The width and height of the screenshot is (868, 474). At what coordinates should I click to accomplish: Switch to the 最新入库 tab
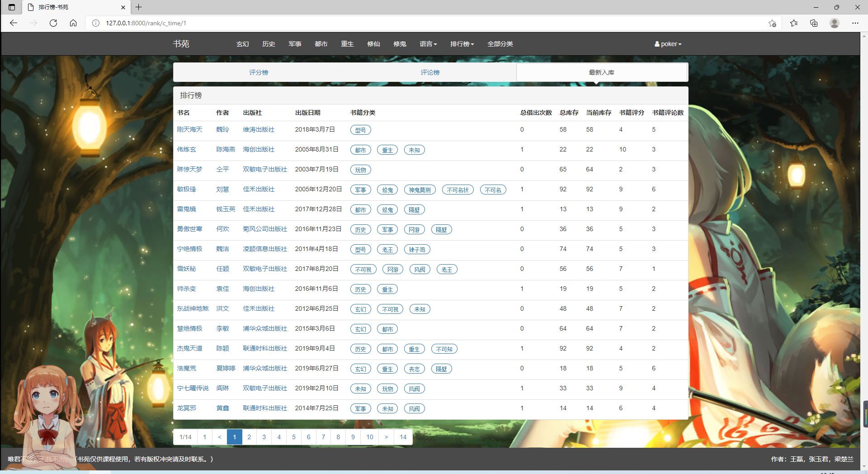coord(601,72)
